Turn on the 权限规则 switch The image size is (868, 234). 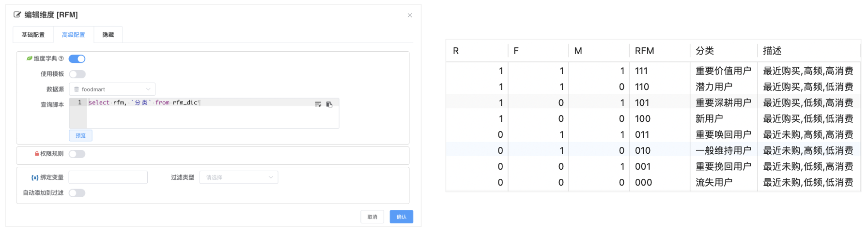pos(77,154)
